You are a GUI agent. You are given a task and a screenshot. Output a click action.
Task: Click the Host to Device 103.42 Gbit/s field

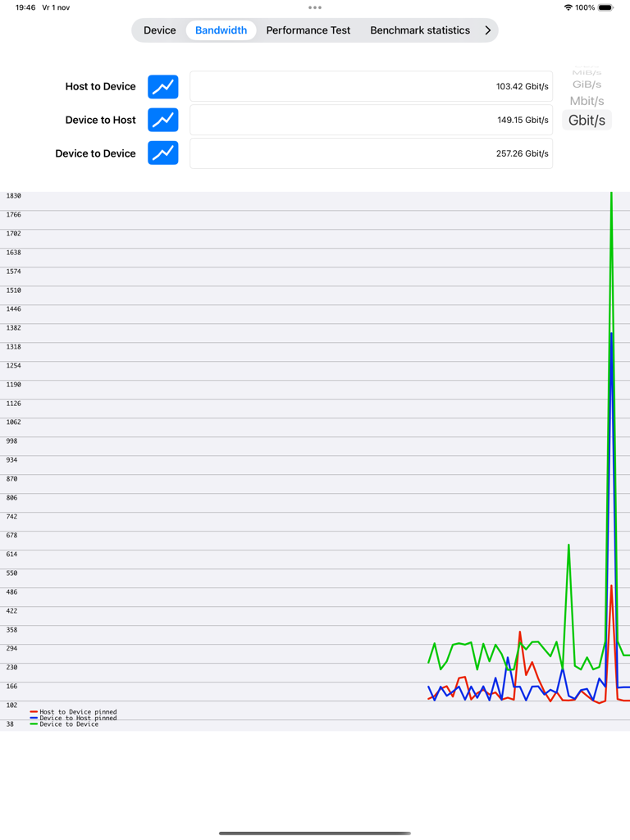pos(372,86)
